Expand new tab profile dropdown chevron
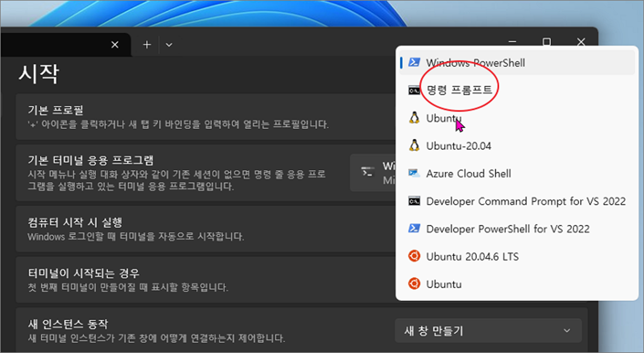 168,45
